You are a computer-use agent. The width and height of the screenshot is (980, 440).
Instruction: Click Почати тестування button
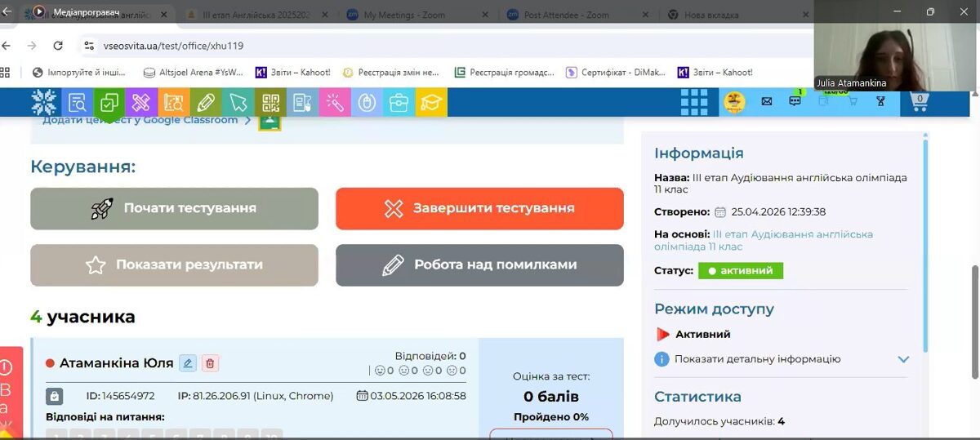pyautogui.click(x=174, y=208)
